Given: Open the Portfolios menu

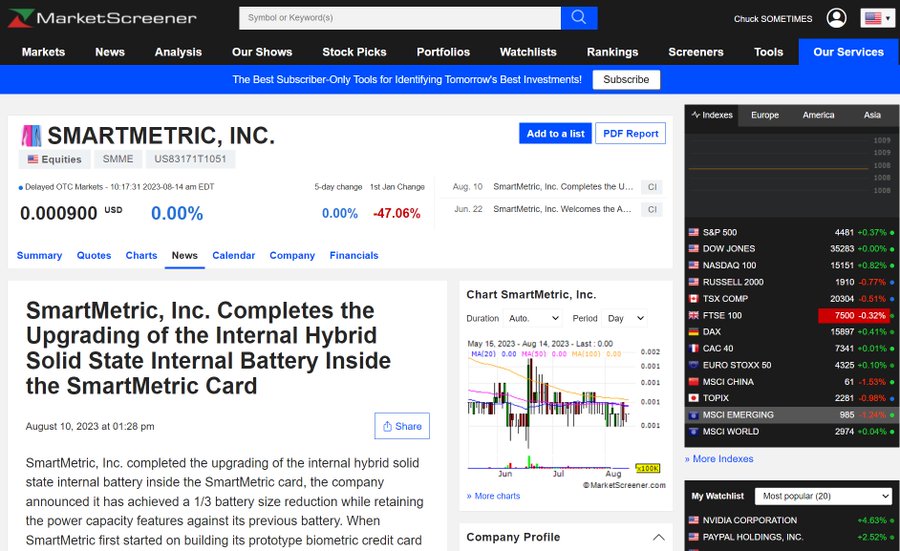Looking at the screenshot, I should point(443,52).
